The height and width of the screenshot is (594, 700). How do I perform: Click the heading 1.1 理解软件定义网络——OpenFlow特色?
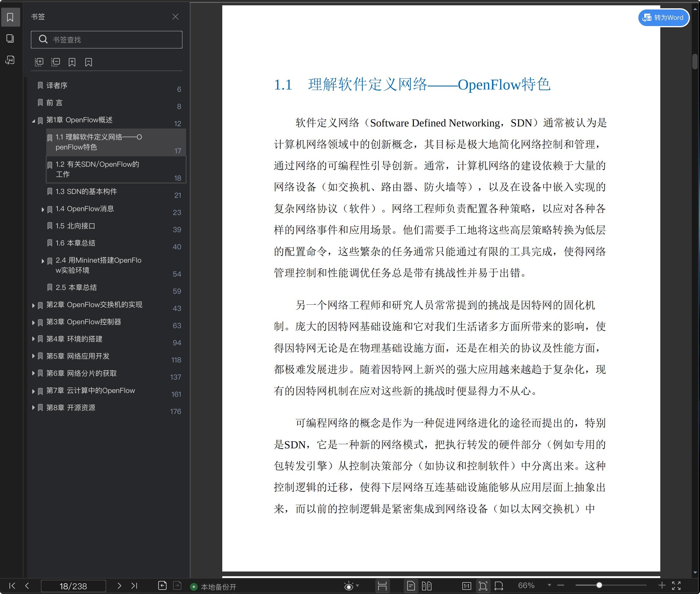pos(412,84)
